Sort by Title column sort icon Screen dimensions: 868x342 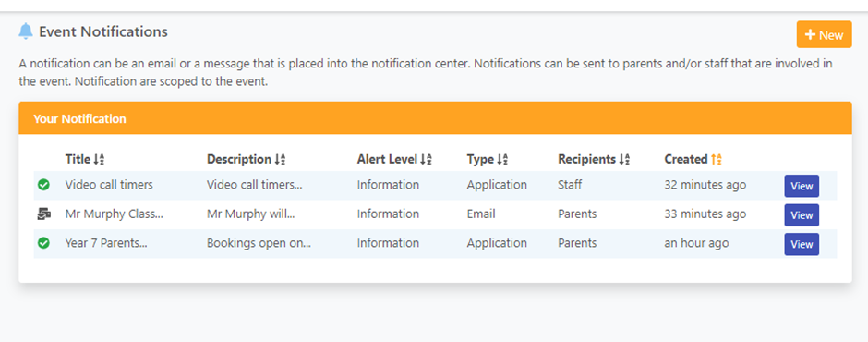click(x=99, y=160)
